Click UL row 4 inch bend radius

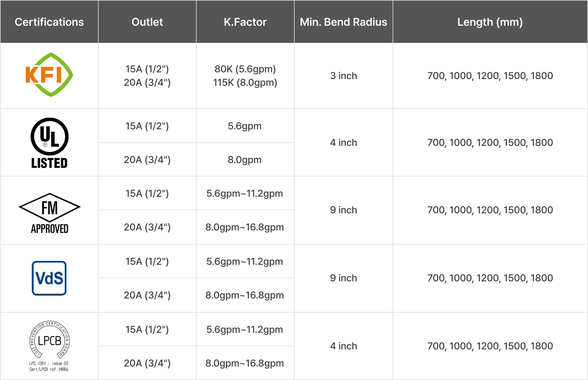point(344,142)
